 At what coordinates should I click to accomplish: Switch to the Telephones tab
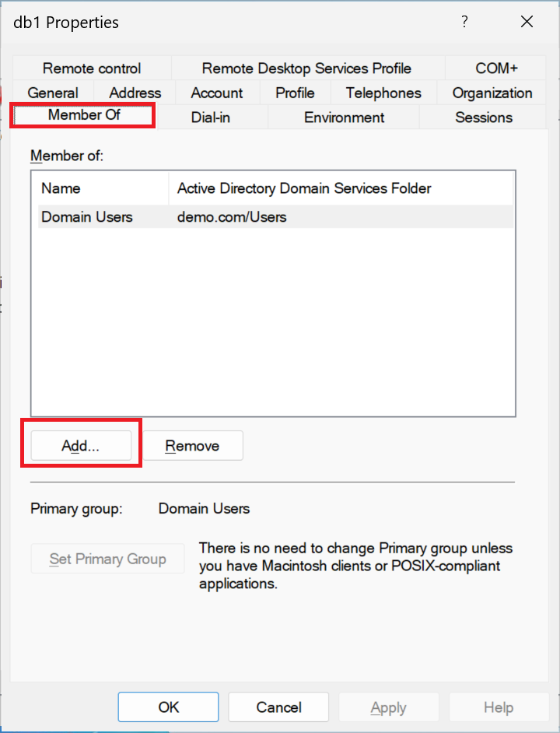[383, 93]
